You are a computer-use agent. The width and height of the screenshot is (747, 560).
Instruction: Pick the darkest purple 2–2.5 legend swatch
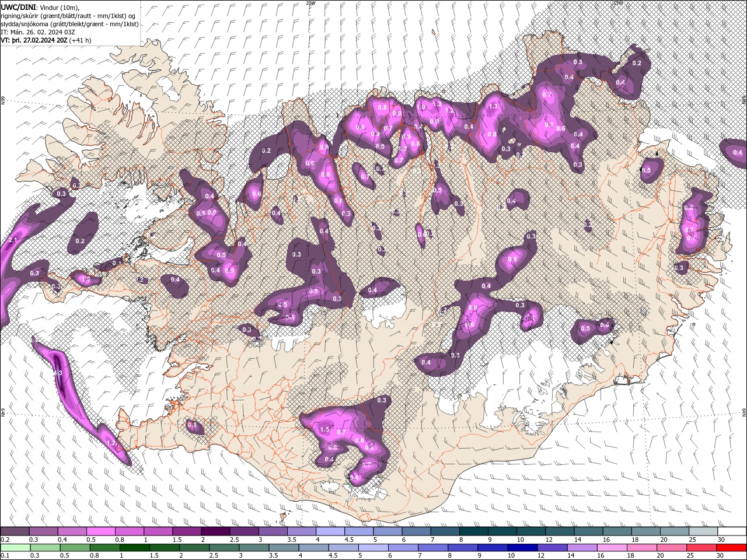pyautogui.click(x=215, y=531)
